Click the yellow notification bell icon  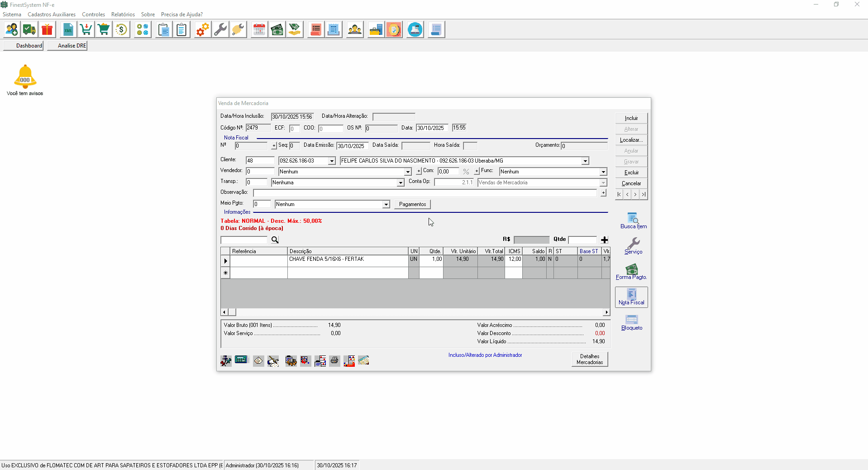pos(25,77)
